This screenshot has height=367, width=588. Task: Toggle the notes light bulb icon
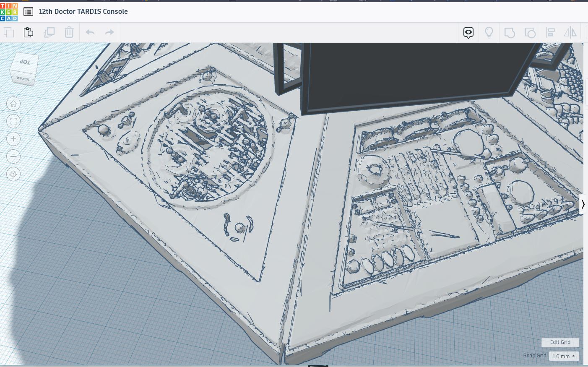click(x=489, y=33)
